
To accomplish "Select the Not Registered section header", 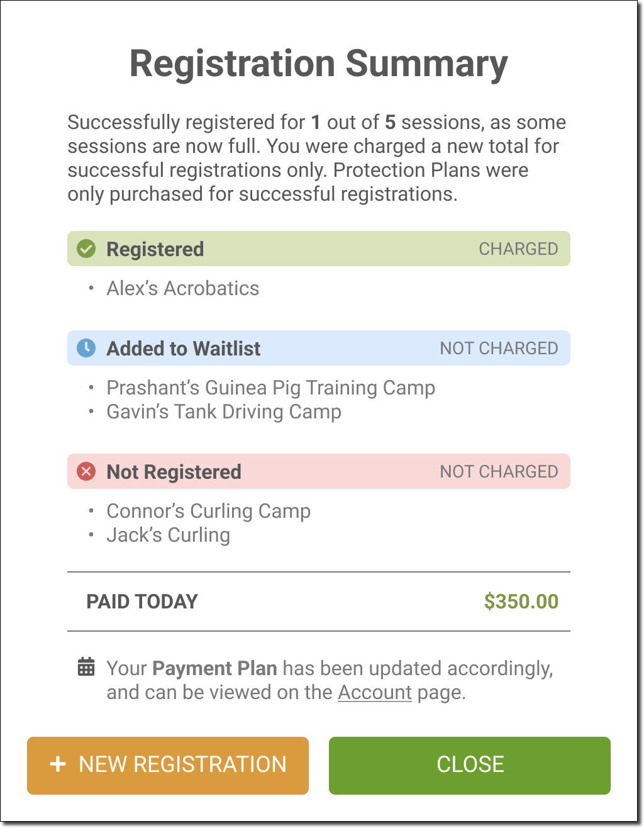I will (174, 472).
